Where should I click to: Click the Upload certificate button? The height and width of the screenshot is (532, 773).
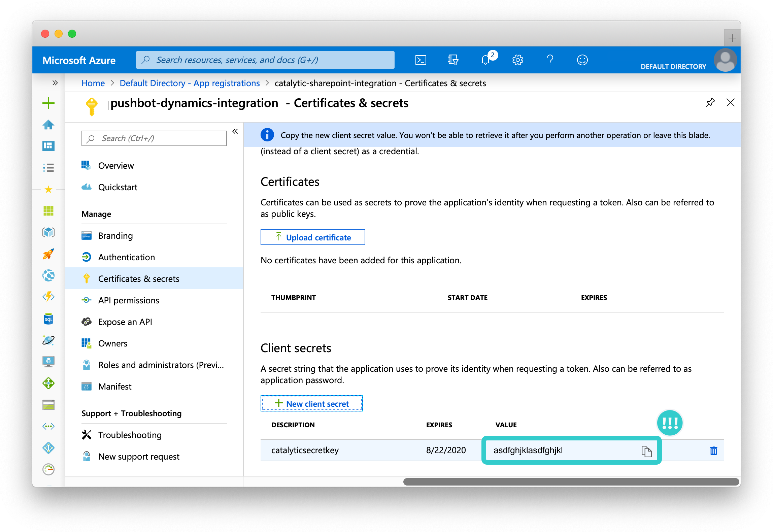point(314,238)
